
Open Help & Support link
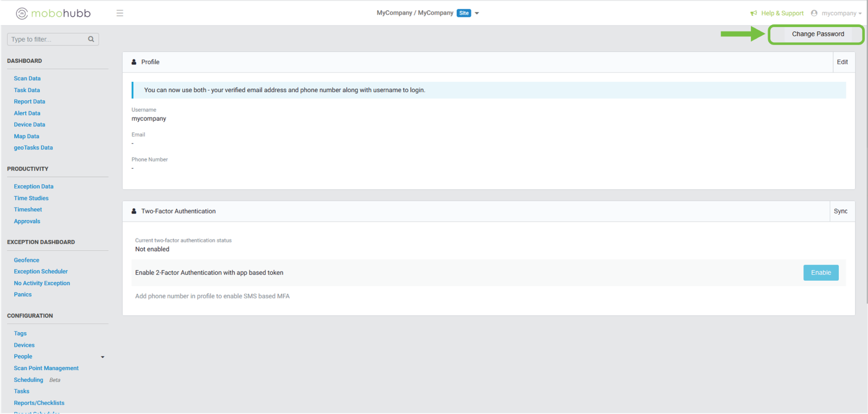(x=782, y=14)
